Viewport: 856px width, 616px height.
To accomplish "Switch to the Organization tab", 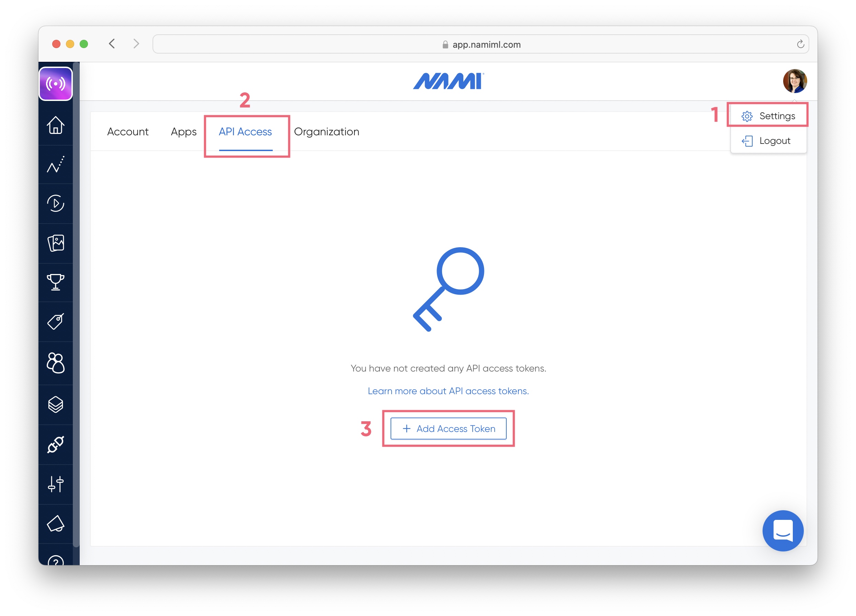I will coord(326,132).
